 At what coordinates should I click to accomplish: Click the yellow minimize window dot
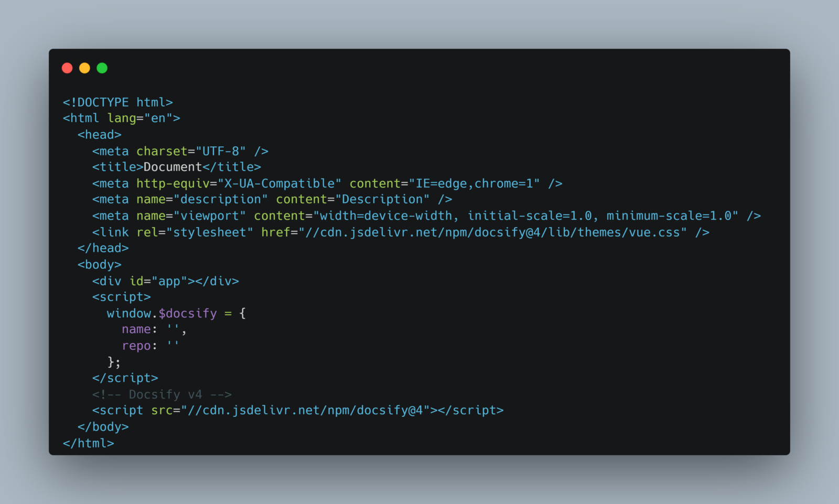[84, 68]
